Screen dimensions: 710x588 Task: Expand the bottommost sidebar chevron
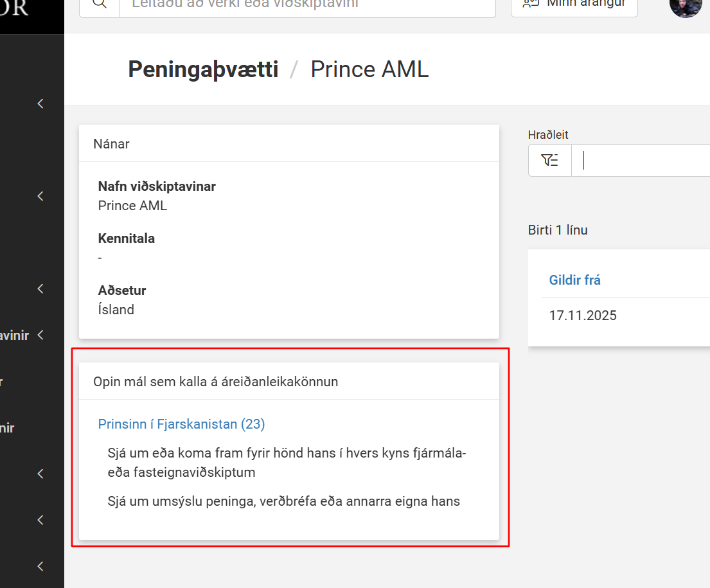point(40,566)
